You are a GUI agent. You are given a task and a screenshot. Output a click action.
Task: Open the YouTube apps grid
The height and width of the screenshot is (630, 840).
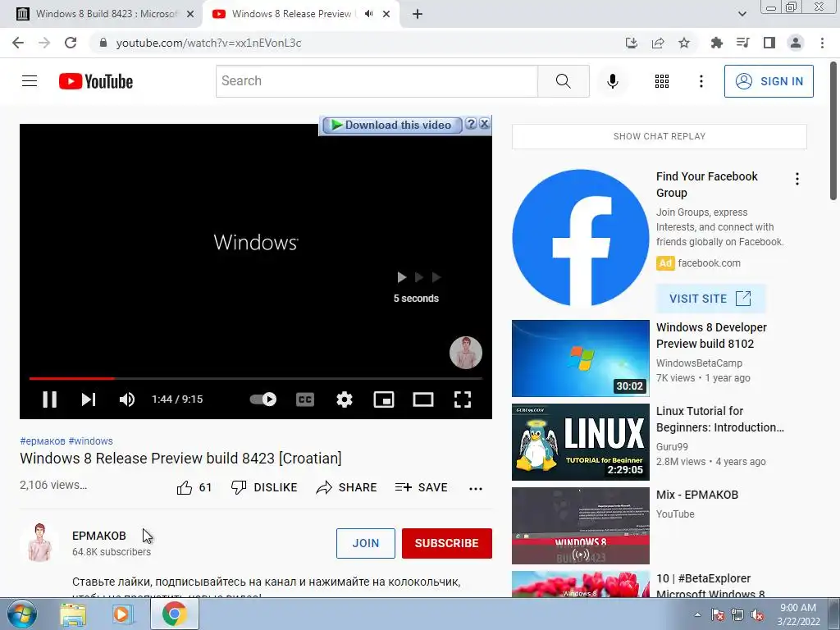point(662,81)
